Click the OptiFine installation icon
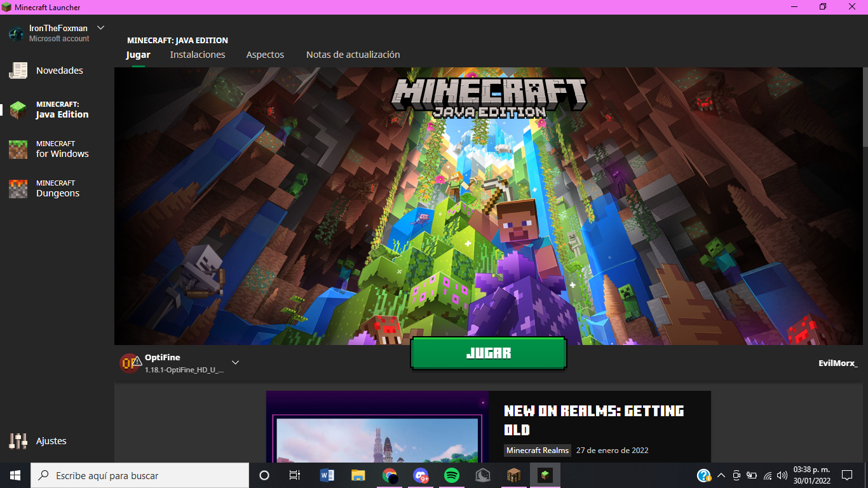The height and width of the screenshot is (488, 868). click(130, 363)
